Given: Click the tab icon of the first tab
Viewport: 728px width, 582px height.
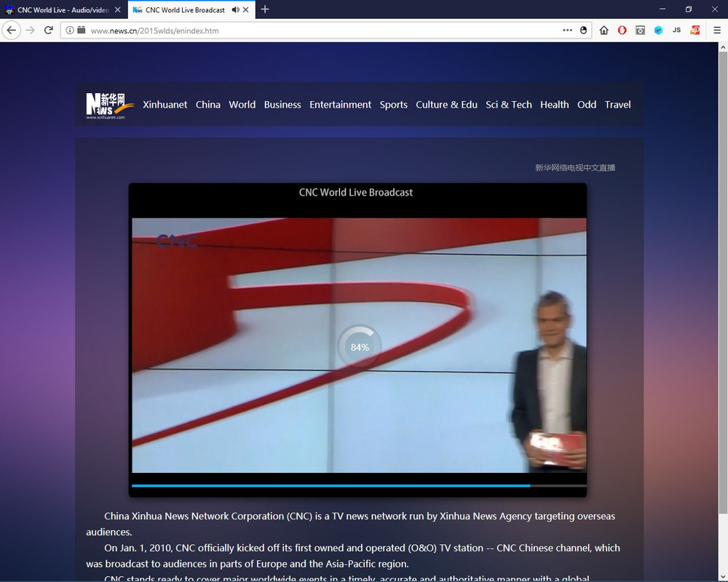Looking at the screenshot, I should 9,9.
